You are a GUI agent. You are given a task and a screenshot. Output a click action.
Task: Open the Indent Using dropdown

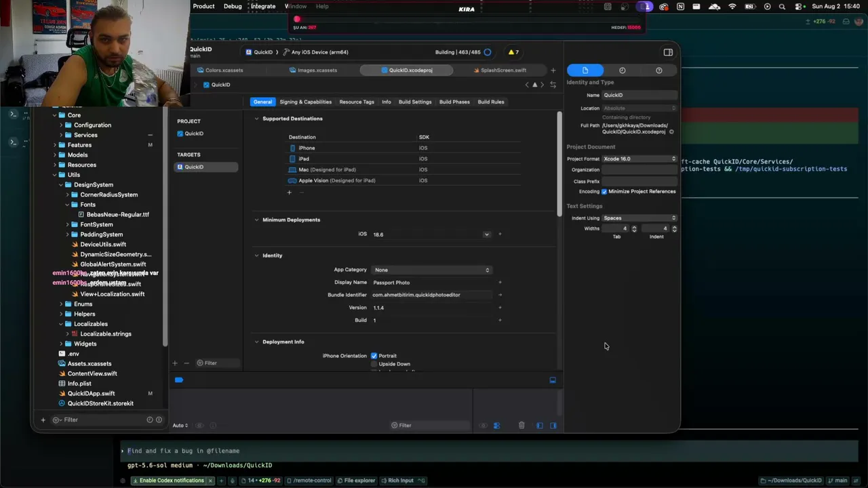coord(639,218)
